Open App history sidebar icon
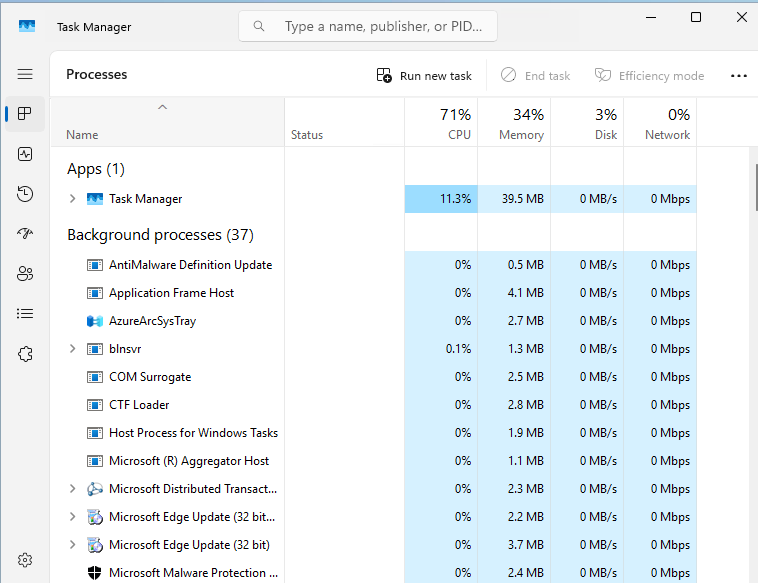 click(x=25, y=194)
